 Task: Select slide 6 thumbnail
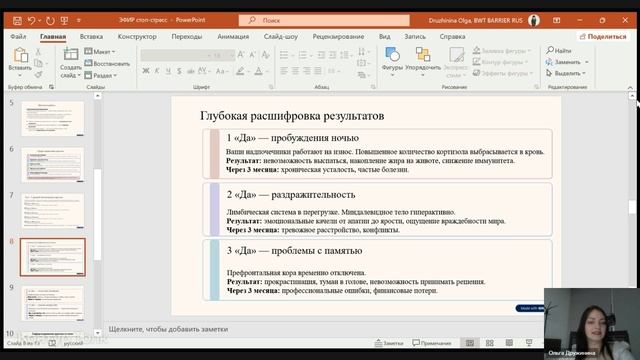(x=53, y=165)
